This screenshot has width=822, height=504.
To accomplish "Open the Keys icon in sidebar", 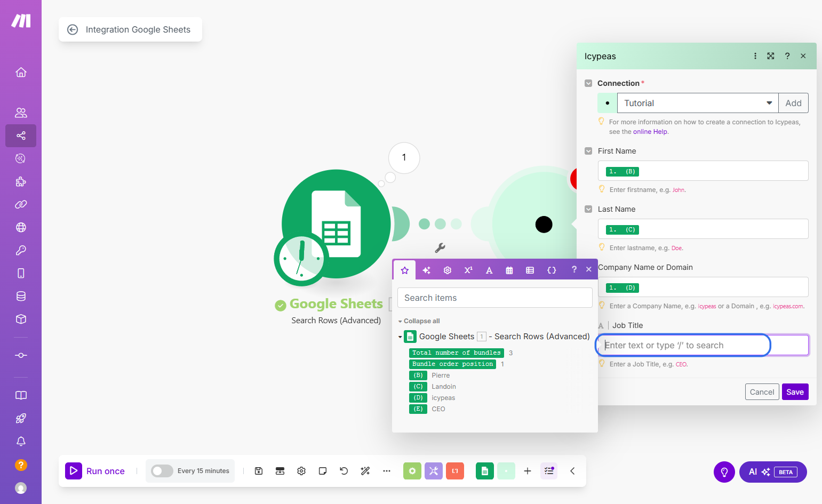I will click(21, 250).
